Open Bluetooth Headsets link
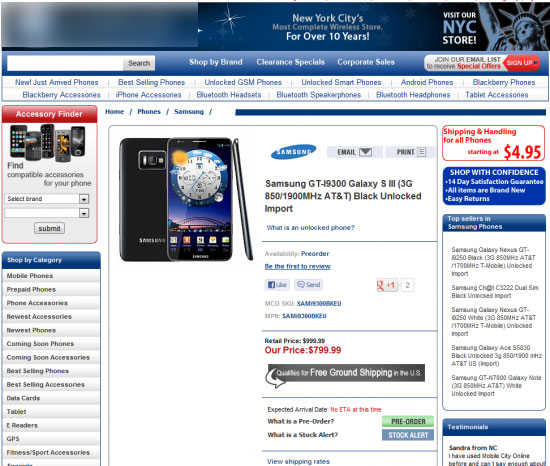550x466 pixels. point(229,95)
